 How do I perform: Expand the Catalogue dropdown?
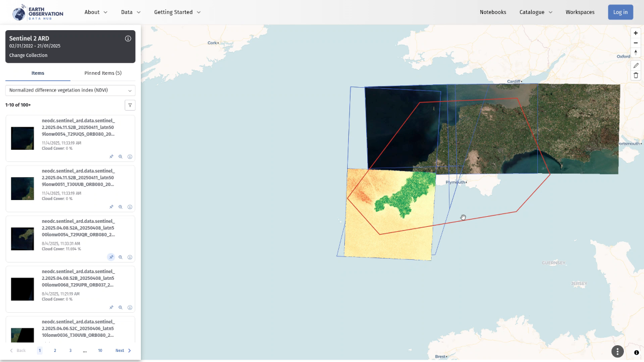[x=536, y=12]
